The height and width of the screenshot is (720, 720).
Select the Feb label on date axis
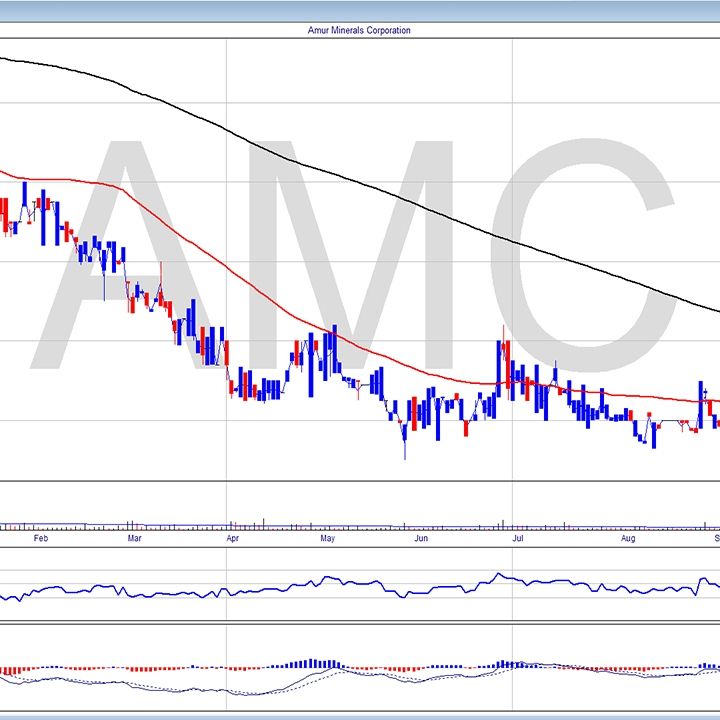pyautogui.click(x=41, y=539)
